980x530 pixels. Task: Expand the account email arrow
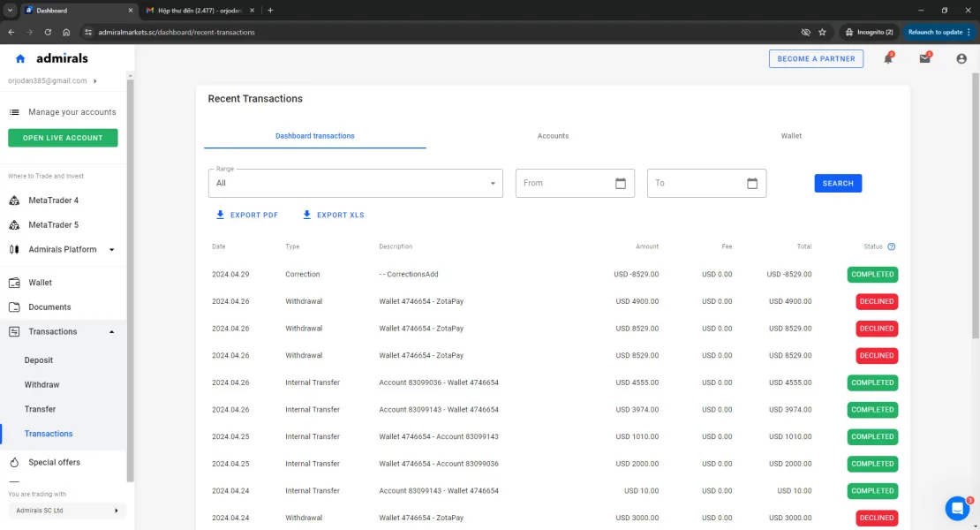(95, 80)
